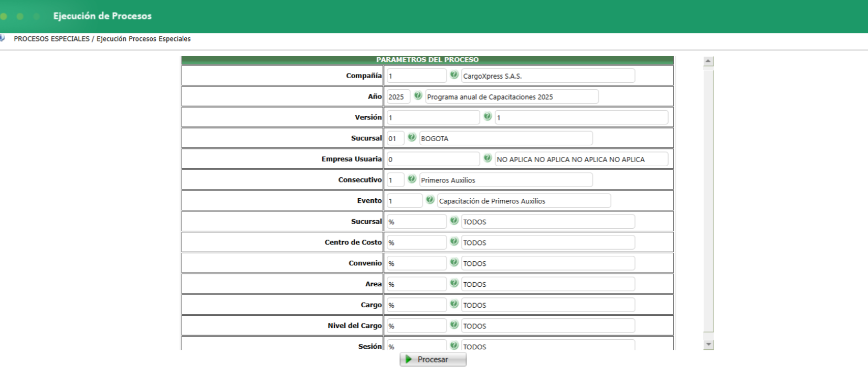Click the Sesión code input field
This screenshot has width=868, height=376.
(x=417, y=345)
